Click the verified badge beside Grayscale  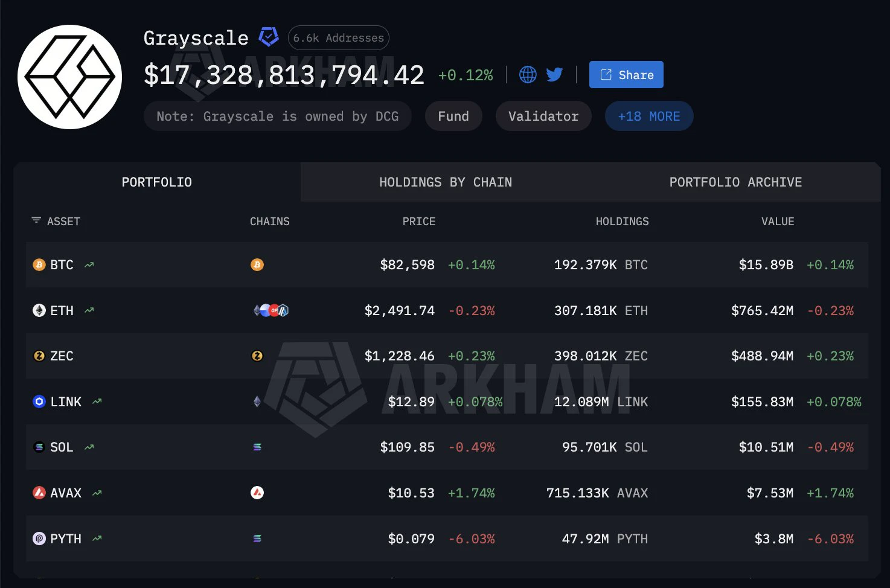tap(269, 37)
